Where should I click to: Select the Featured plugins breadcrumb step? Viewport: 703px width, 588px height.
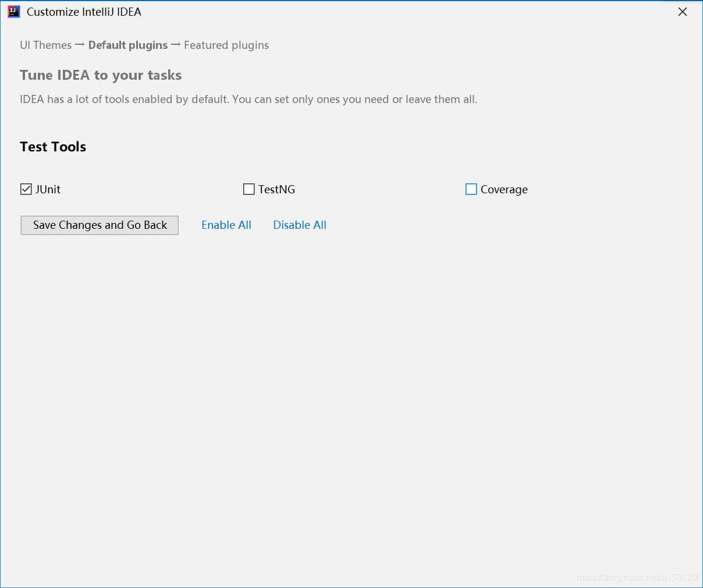(226, 45)
